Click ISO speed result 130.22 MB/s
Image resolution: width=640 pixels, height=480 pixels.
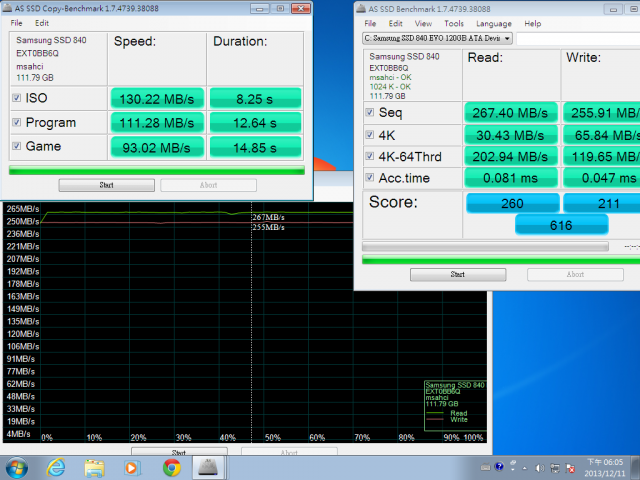coord(157,99)
